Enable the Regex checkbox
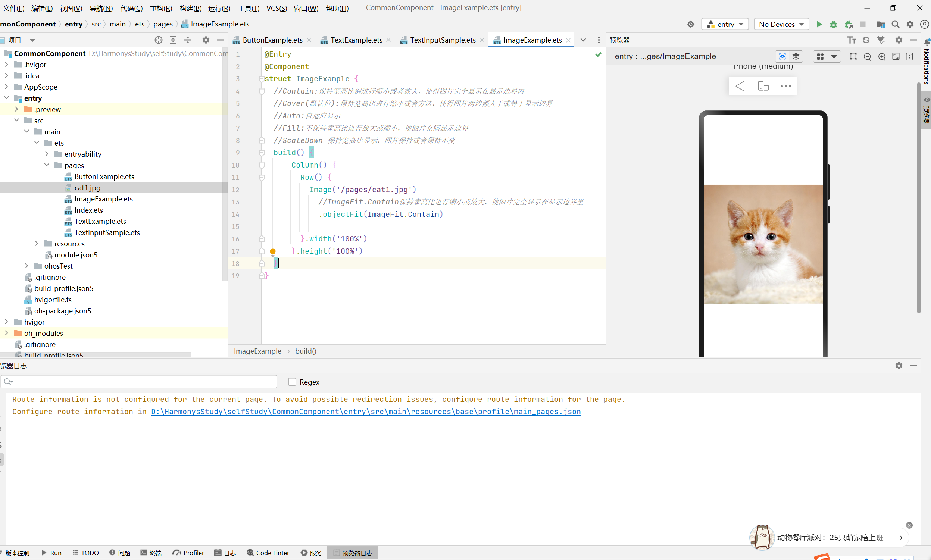 point(292,382)
